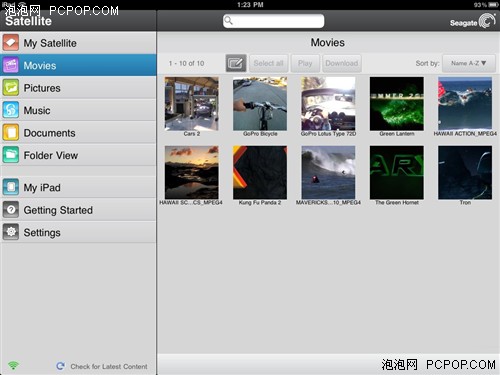500x375 pixels.
Task: Open the Tron movie thumbnail
Action: (465, 172)
